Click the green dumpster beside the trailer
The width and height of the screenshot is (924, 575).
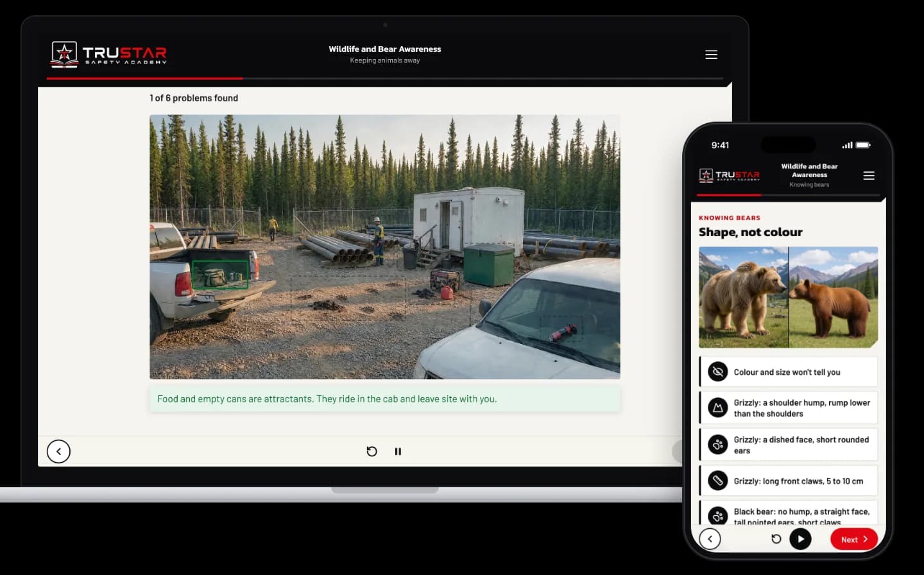coord(488,264)
